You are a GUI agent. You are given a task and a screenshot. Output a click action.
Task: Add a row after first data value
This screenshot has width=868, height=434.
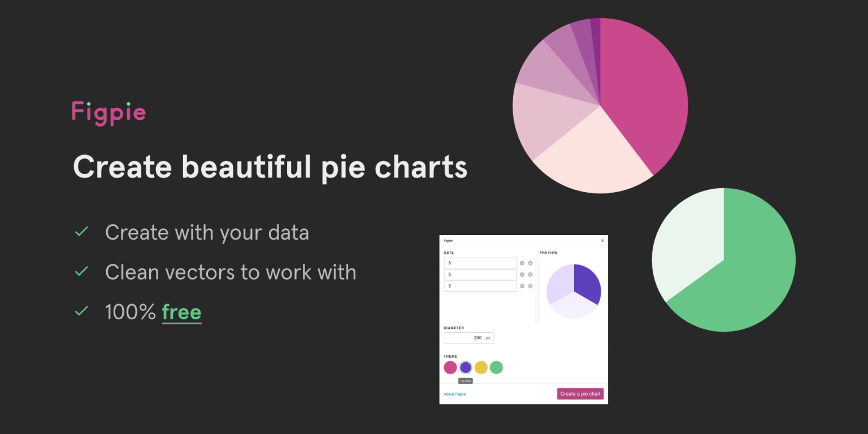click(x=530, y=263)
